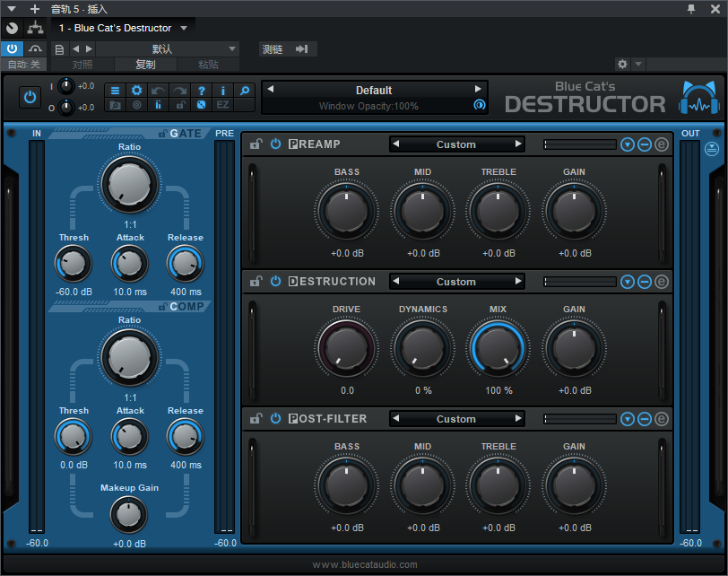
Task: Open the DESTRUCTION section download-arrow menu
Action: pyautogui.click(x=628, y=282)
